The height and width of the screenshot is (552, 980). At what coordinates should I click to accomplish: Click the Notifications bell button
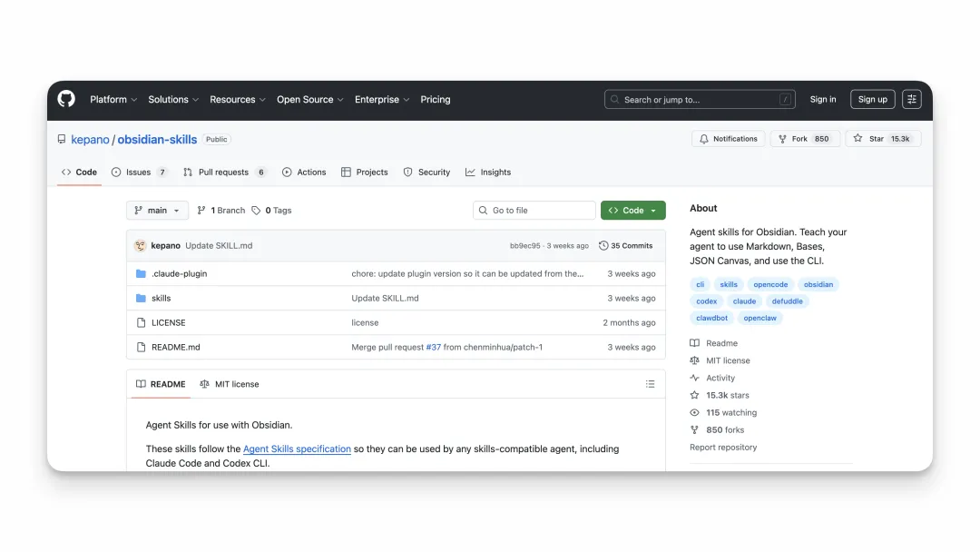pyautogui.click(x=728, y=139)
